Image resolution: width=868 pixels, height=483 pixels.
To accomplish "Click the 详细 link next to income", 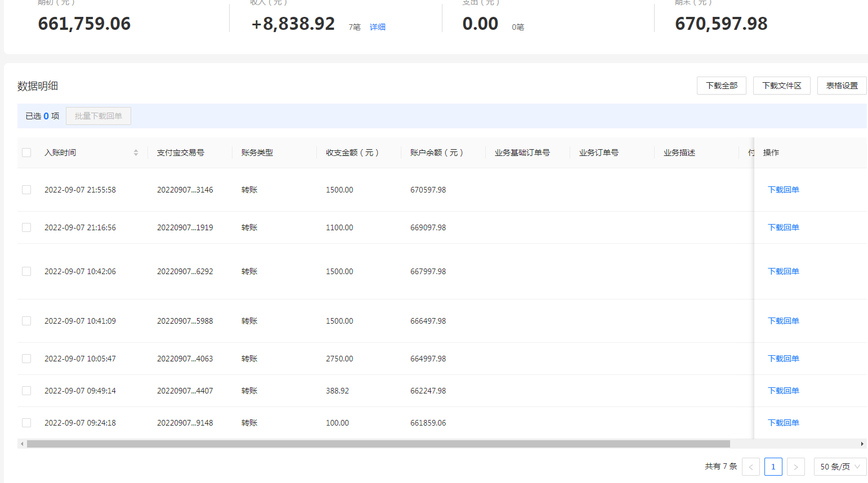I will coord(377,27).
